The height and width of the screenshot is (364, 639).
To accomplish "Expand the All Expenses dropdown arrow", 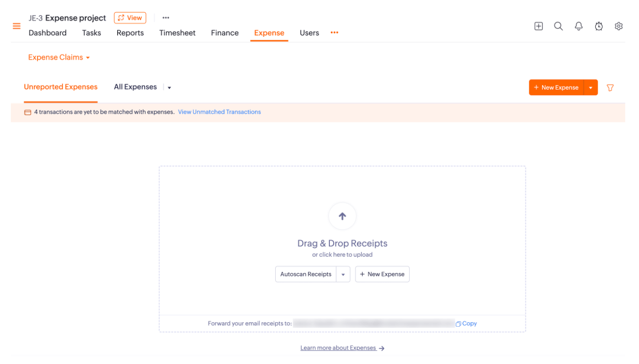I will click(168, 87).
